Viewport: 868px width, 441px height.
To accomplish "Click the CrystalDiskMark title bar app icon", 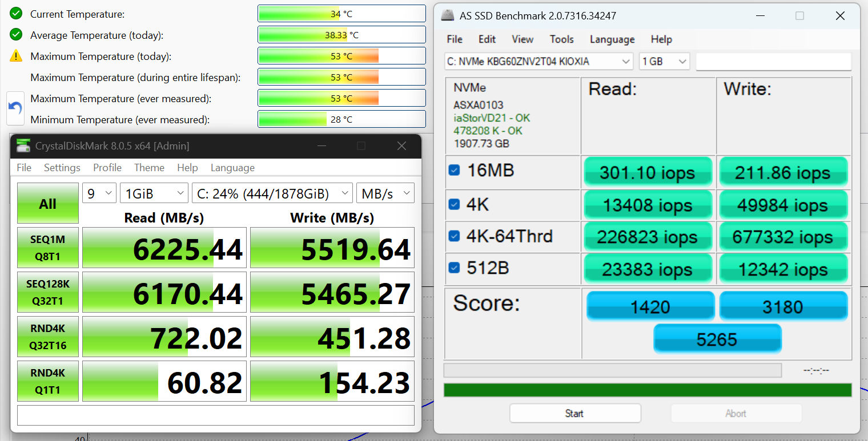I will 23,146.
